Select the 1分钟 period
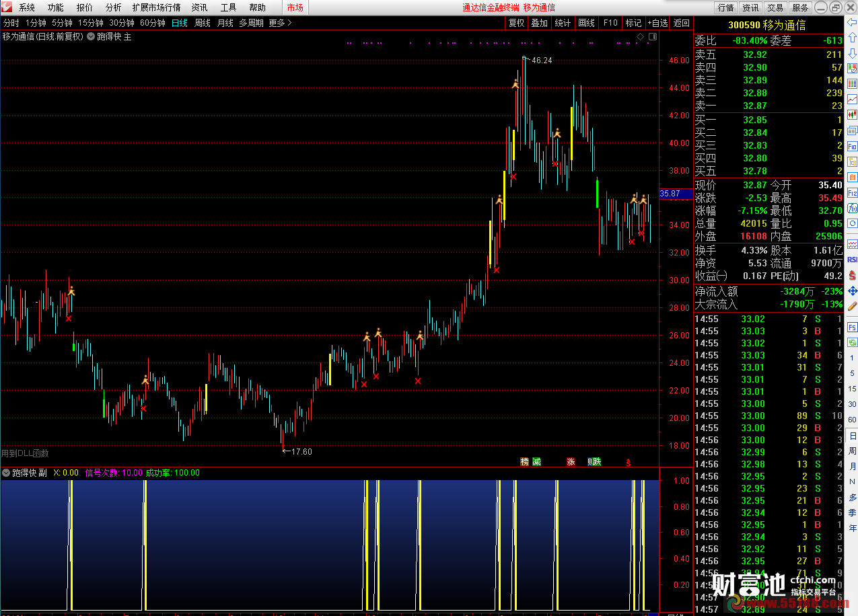 coord(36,23)
